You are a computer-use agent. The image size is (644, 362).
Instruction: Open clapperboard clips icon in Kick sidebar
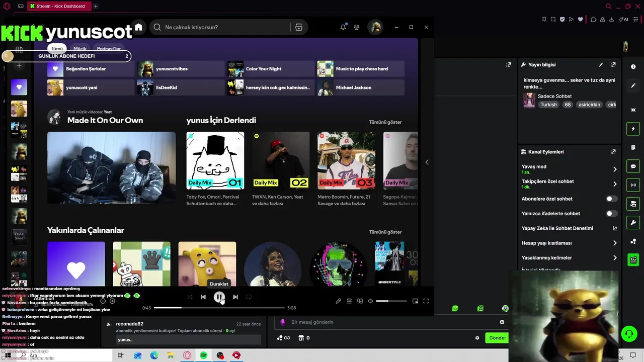(633, 260)
